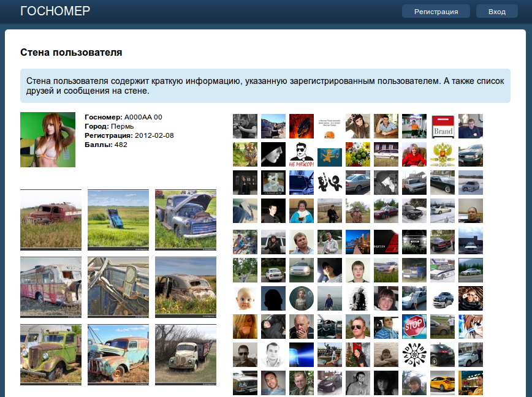Open the Brand cigarette pack friend avatar
The width and height of the screenshot is (532, 397).
443,126
